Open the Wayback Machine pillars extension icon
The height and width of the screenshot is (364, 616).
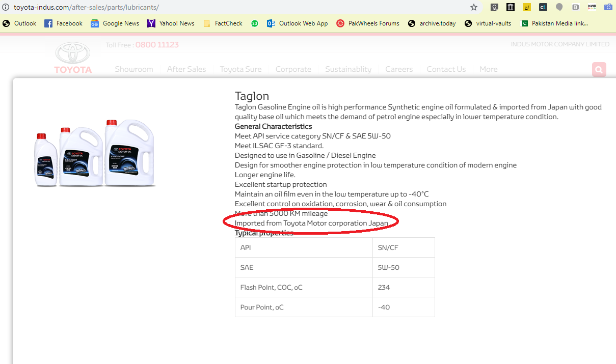[511, 7]
